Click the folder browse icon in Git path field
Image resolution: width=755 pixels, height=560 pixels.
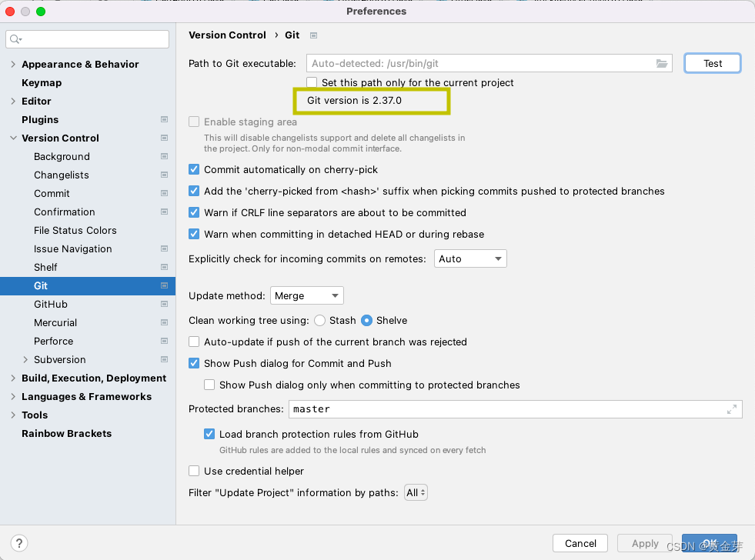coord(662,64)
